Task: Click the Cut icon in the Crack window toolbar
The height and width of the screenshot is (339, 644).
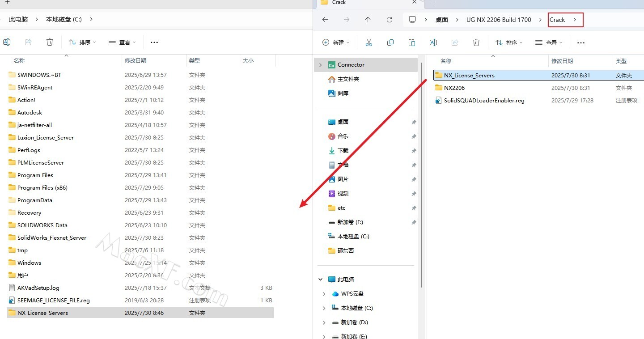Action: coord(369,42)
